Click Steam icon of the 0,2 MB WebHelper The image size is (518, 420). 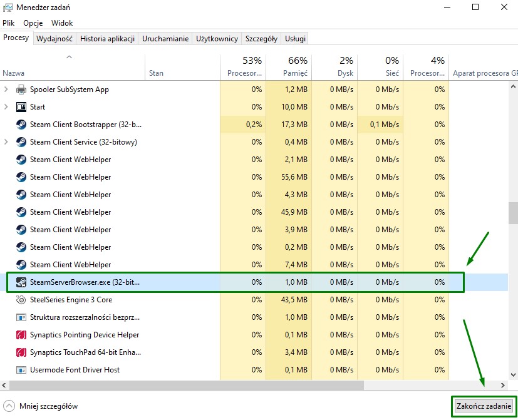(x=21, y=247)
